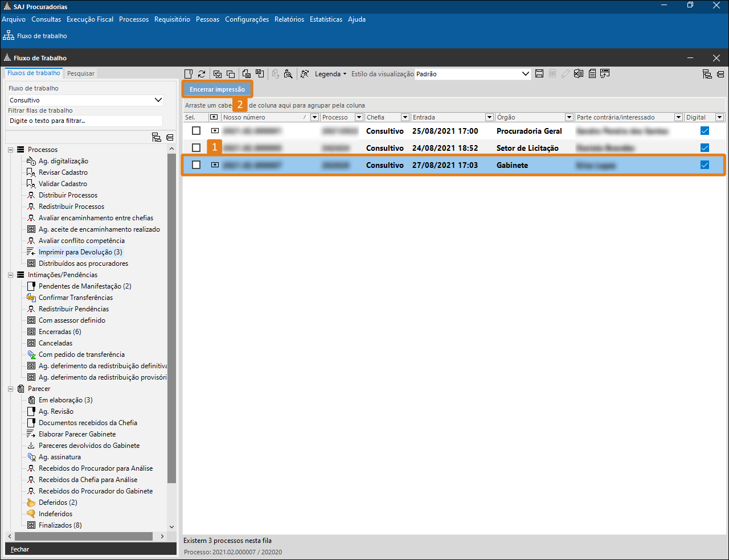Click the Fluxo de trabalho hierarchy icon

pos(9,36)
